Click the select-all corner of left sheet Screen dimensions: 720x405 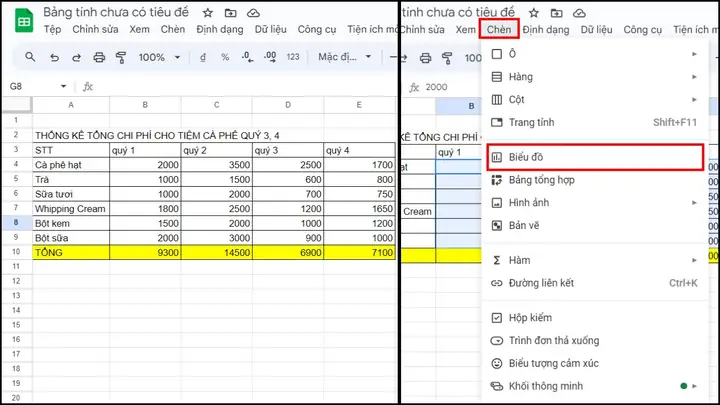pyautogui.click(x=17, y=105)
